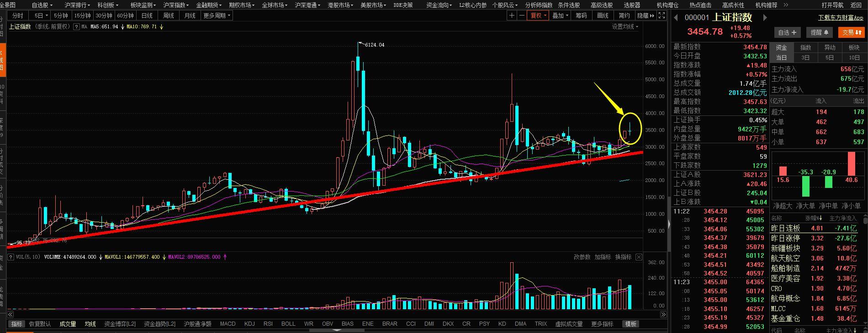Open 板块监测 menu
This screenshot has width=868, height=333.
143,5
